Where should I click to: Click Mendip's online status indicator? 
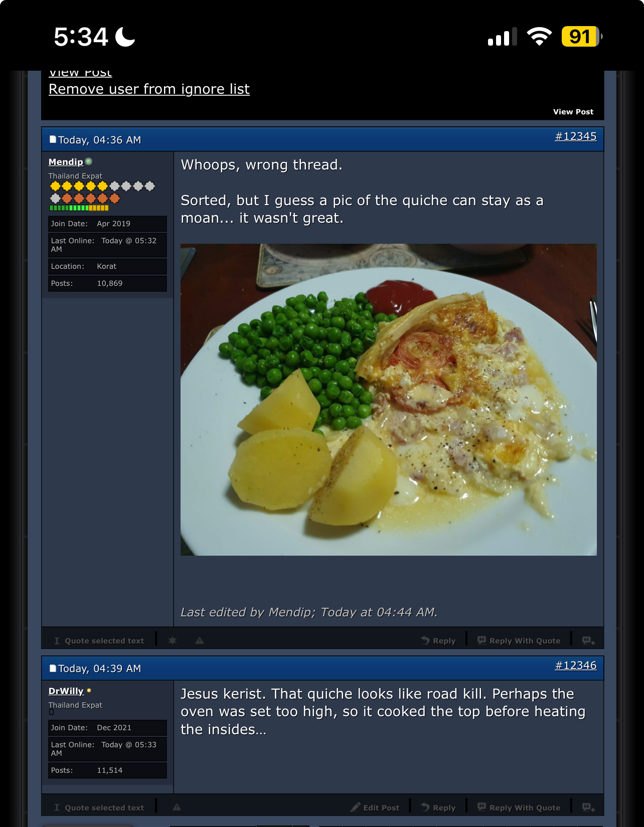pyautogui.click(x=89, y=161)
